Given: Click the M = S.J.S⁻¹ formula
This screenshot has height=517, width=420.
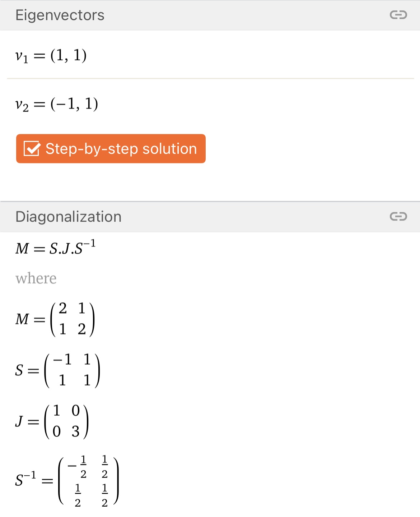Looking at the screenshot, I should tap(56, 248).
